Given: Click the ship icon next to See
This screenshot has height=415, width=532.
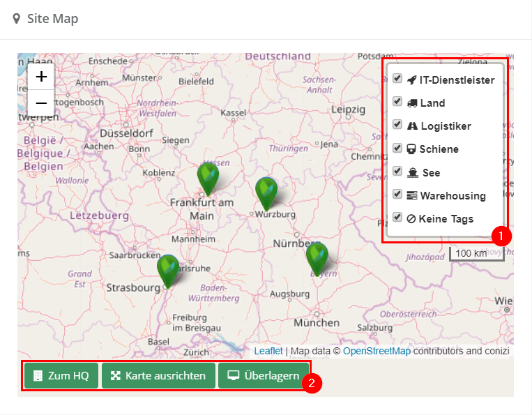Looking at the screenshot, I should tap(413, 172).
